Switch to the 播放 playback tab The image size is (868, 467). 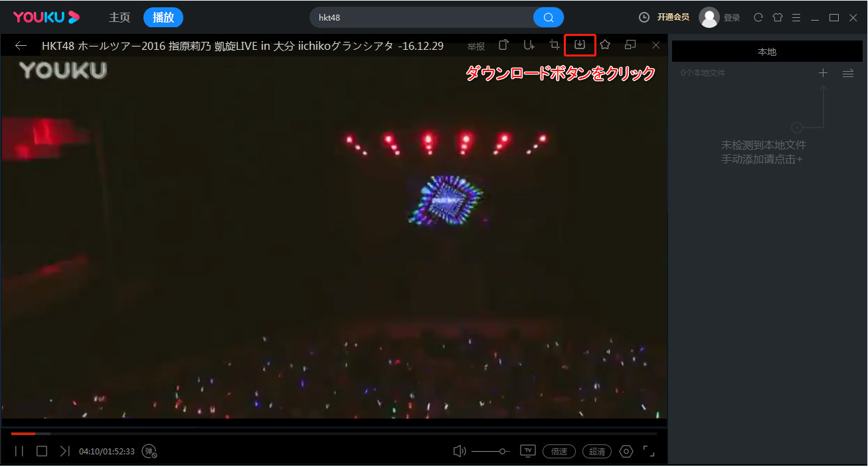coord(163,17)
